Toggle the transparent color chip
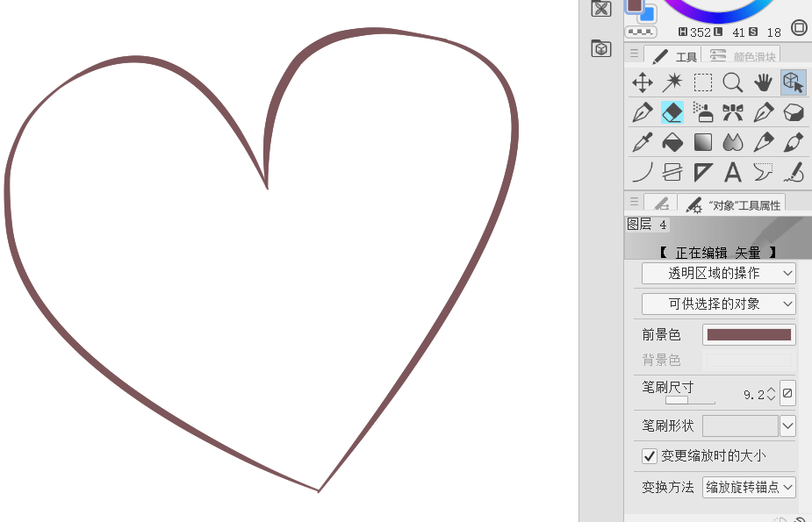 641,32
